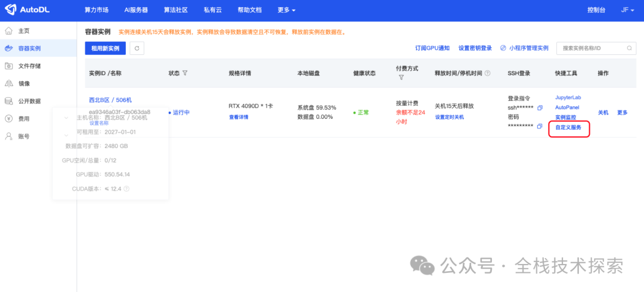Click the 小程序管理实例 icon
The width and height of the screenshot is (644, 292).
click(503, 48)
